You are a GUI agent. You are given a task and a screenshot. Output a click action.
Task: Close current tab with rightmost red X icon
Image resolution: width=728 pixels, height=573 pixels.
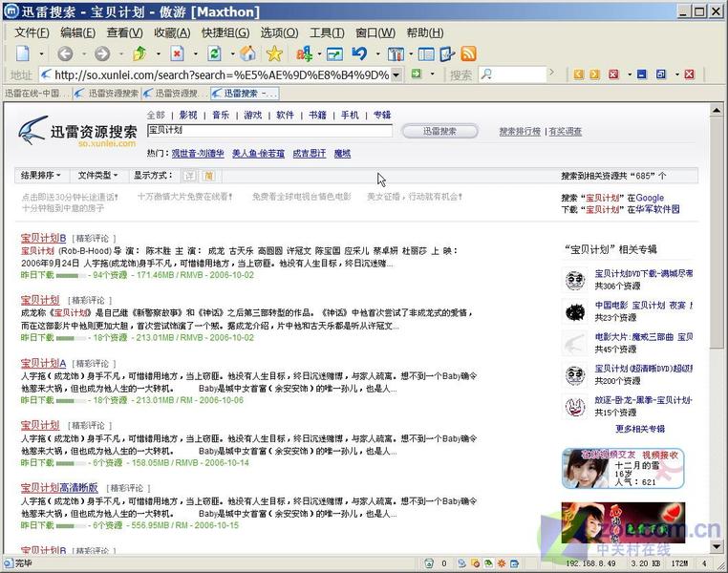point(689,74)
